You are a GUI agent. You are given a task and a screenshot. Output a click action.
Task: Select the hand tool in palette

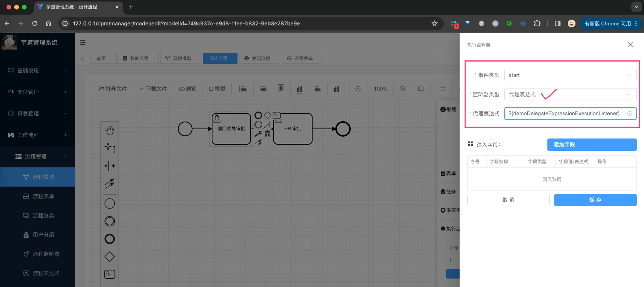click(110, 130)
